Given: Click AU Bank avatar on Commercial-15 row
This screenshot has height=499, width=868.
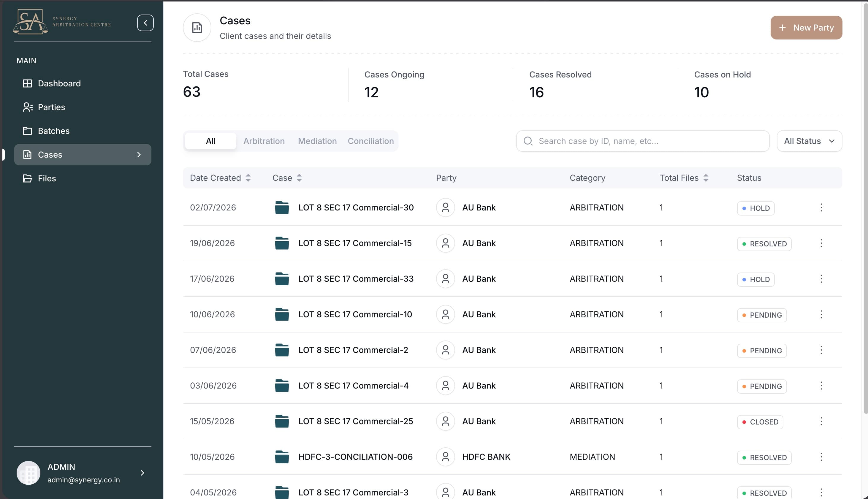Looking at the screenshot, I should 445,243.
